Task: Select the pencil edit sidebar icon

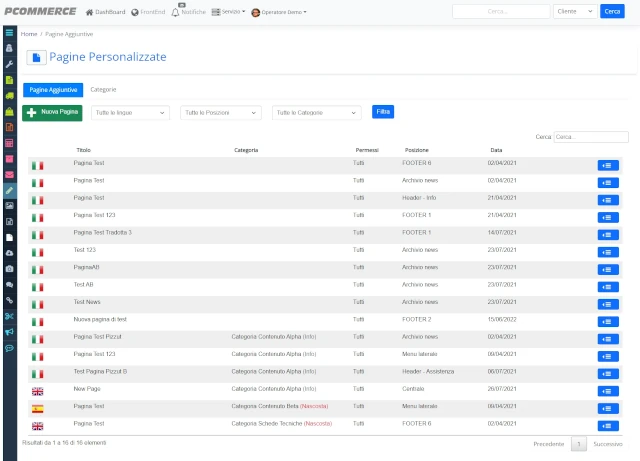Action: point(9,190)
